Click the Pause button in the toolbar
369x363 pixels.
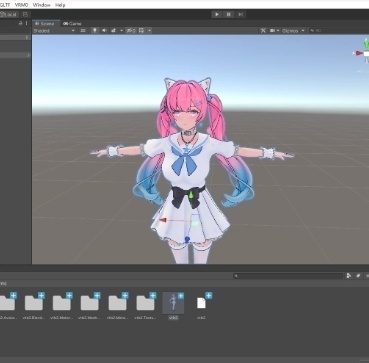(229, 14)
